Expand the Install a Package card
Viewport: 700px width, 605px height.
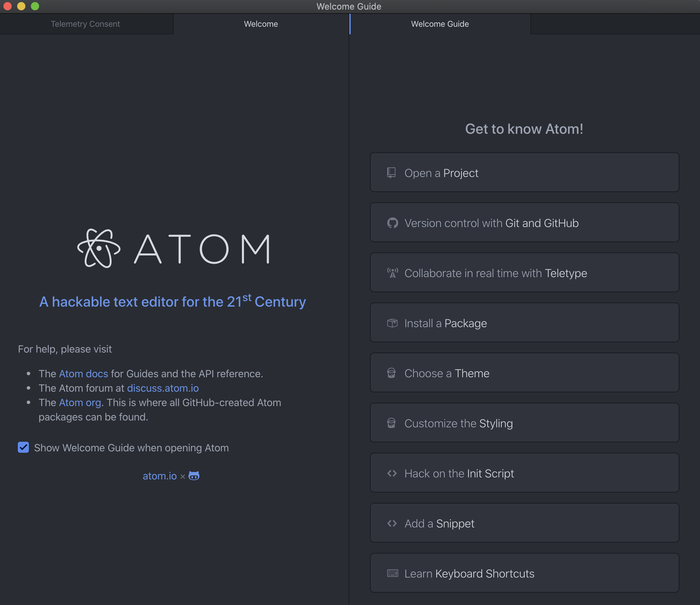click(x=524, y=323)
